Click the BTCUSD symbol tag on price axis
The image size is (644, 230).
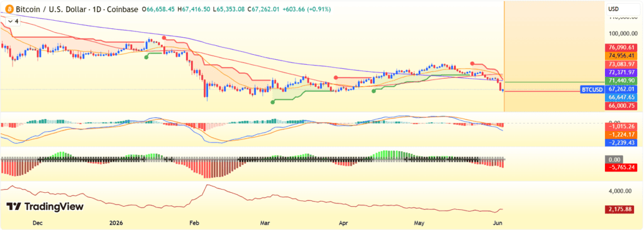coord(592,89)
